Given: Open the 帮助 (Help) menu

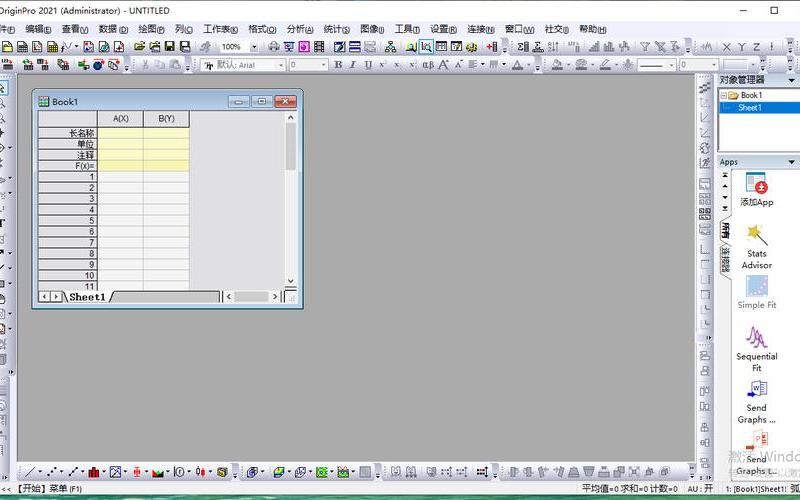Looking at the screenshot, I should [592, 30].
